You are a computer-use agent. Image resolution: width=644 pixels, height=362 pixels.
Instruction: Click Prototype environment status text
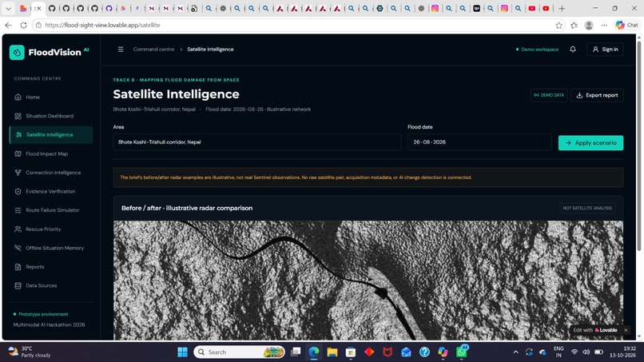43,314
